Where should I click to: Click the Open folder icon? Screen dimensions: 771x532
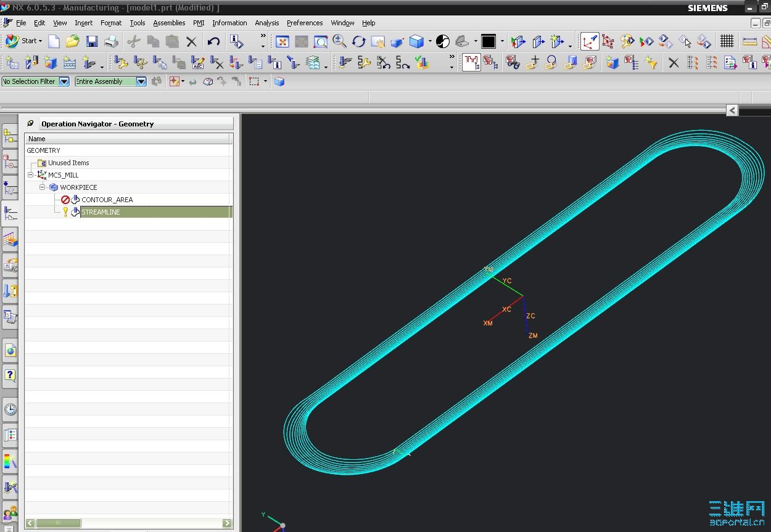click(73, 41)
